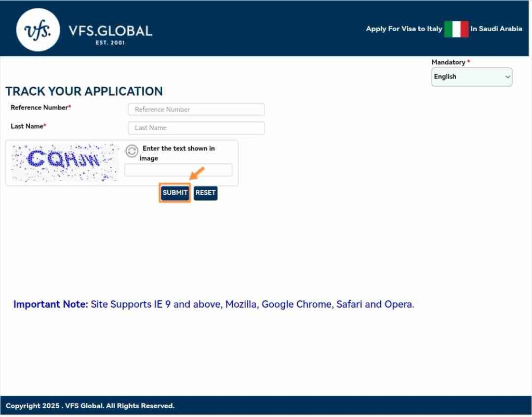This screenshot has height=417, width=532.
Task: Refresh the captcha image
Action: pos(132,151)
